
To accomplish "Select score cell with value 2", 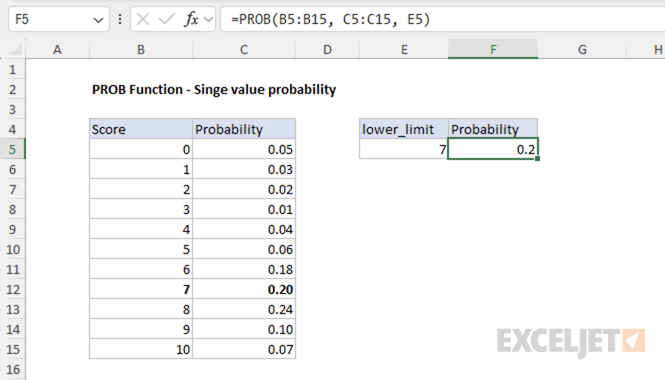I will (x=141, y=189).
